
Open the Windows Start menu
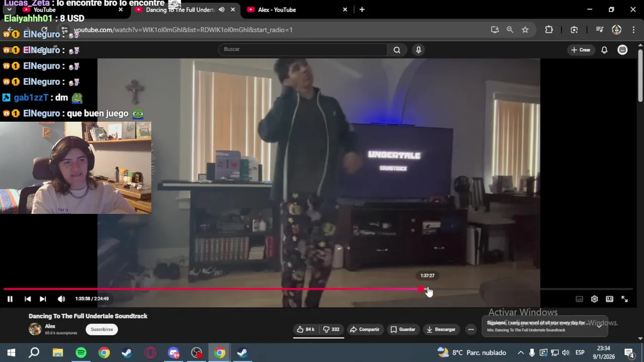11,352
